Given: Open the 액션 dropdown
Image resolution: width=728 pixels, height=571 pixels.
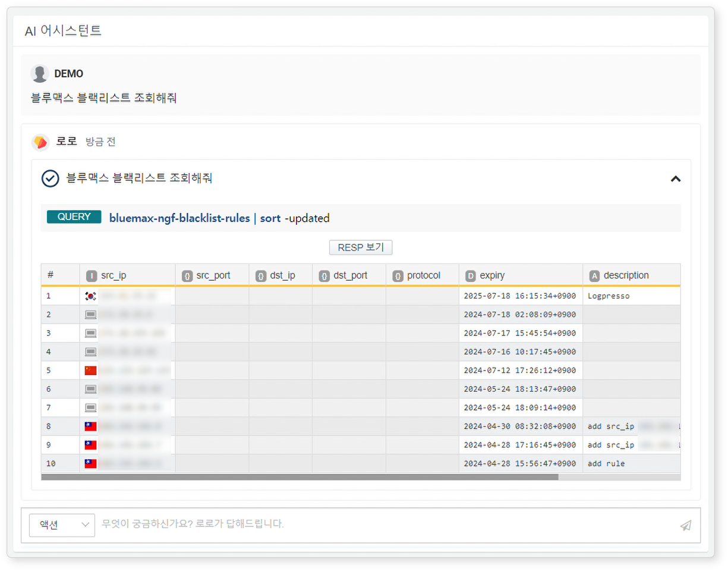Looking at the screenshot, I should (62, 525).
